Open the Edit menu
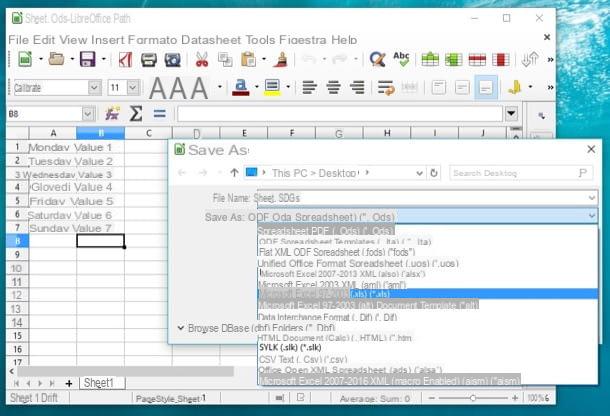Viewport: 610px width, 416px height. coord(44,40)
